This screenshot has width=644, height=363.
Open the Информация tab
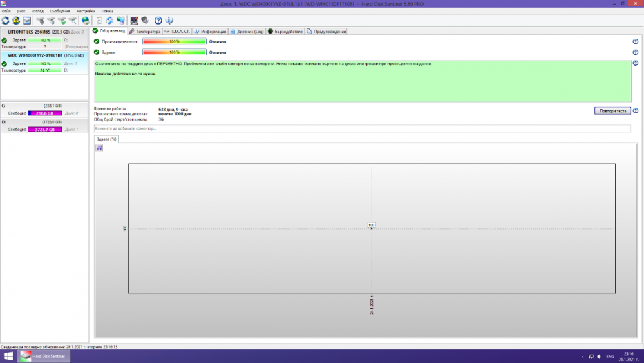click(210, 31)
